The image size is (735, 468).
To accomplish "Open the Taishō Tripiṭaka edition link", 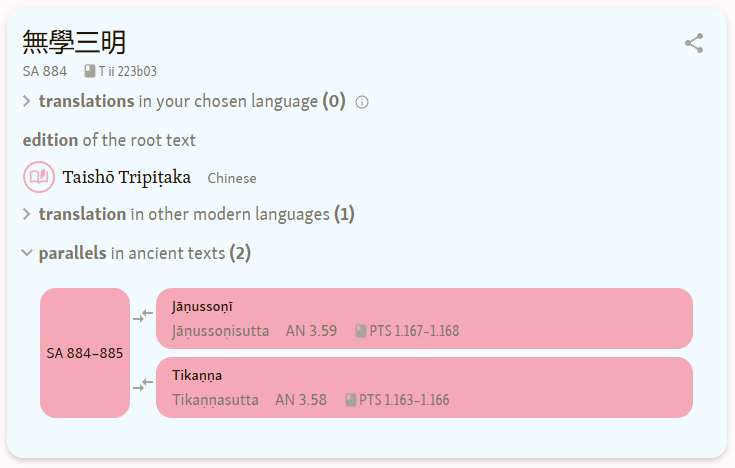I will (x=127, y=178).
